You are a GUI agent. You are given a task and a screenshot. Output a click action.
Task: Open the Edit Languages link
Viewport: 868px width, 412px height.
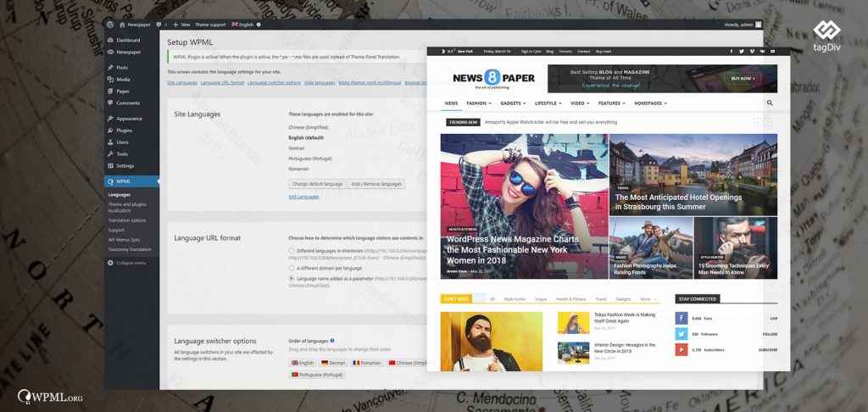304,197
